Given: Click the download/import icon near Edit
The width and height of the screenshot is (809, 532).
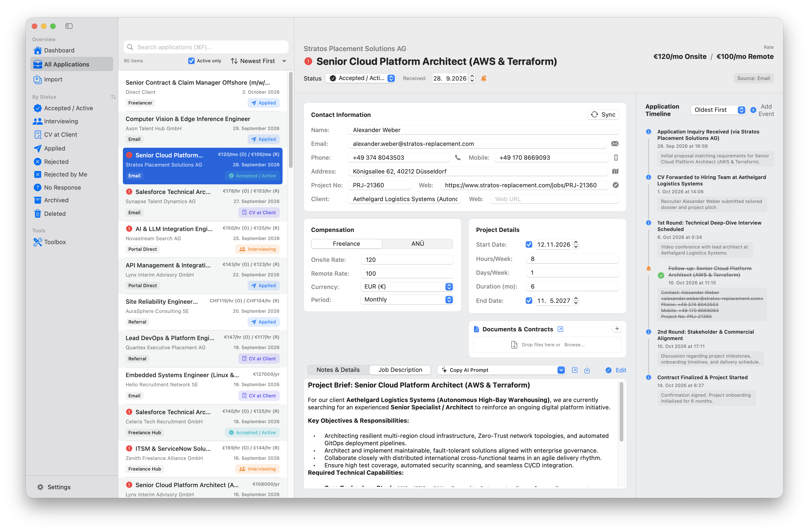Looking at the screenshot, I should point(587,370).
